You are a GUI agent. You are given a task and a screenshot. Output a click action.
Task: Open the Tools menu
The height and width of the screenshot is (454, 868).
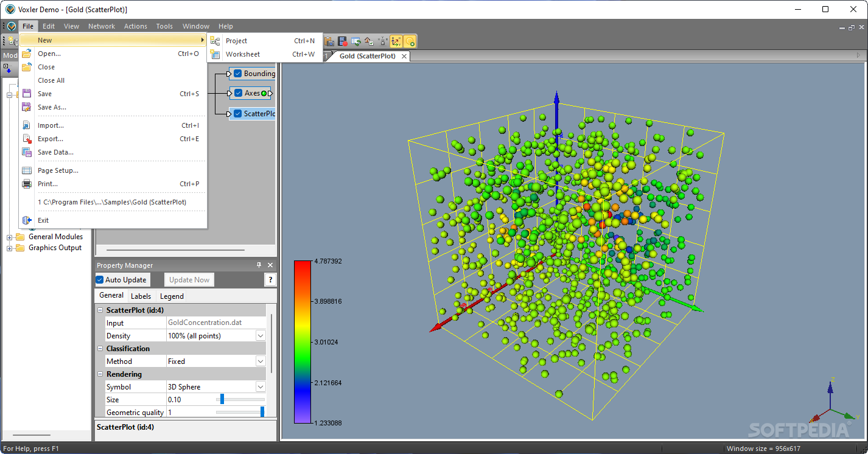[164, 26]
